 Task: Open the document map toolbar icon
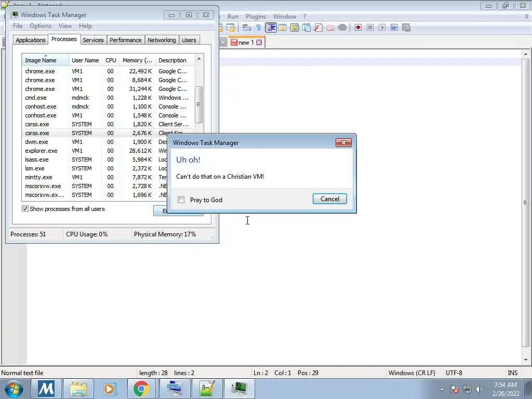tap(294, 28)
